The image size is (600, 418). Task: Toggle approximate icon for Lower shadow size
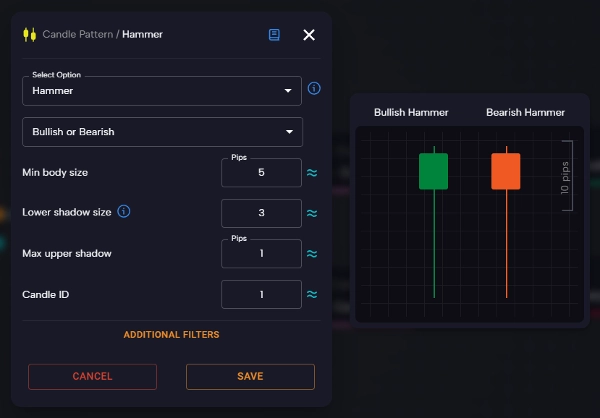pyautogui.click(x=312, y=213)
